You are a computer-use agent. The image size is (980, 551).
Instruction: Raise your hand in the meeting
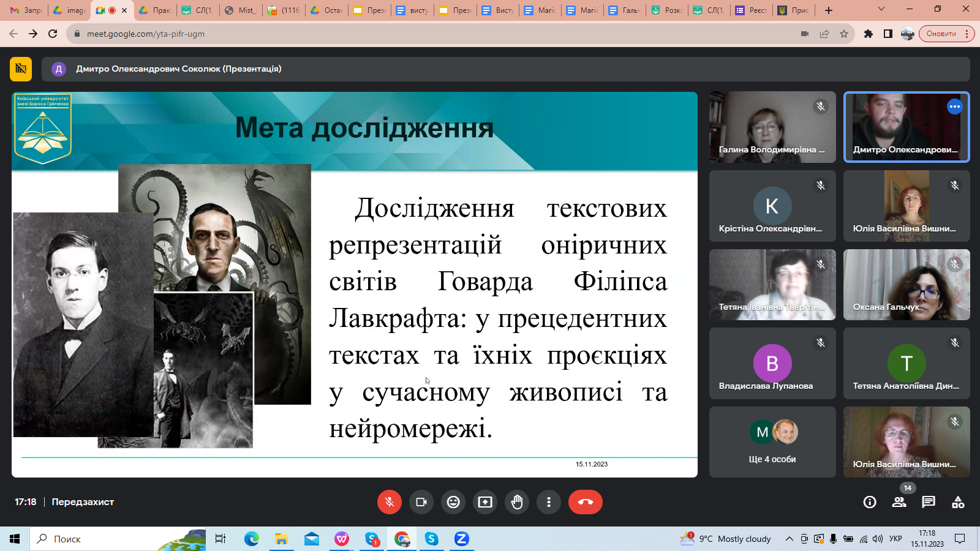pos(517,502)
